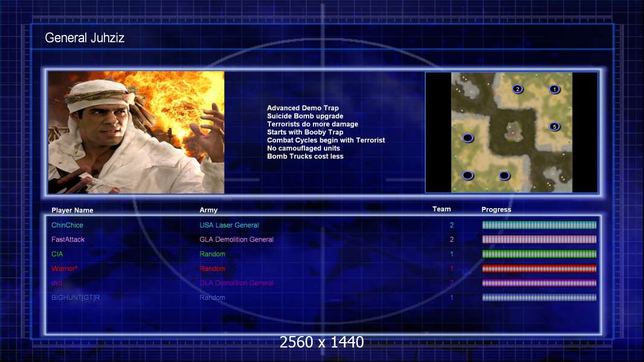Viewport: 644px width, 362px height.
Task: Click the 'No camouflaged units' line
Action: click(x=303, y=148)
